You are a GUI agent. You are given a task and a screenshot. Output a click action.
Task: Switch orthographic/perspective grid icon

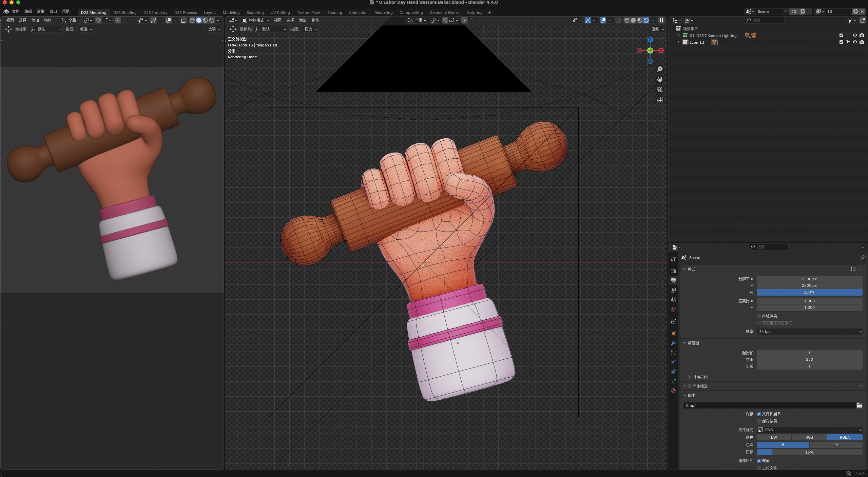(x=660, y=100)
